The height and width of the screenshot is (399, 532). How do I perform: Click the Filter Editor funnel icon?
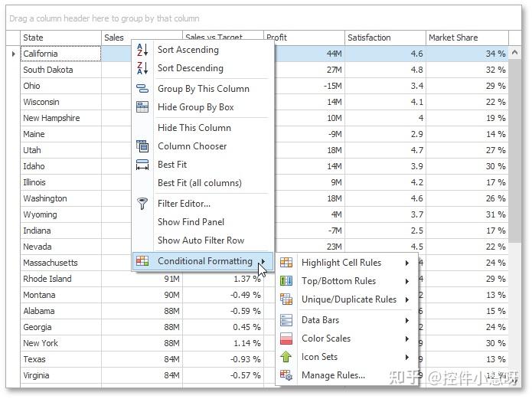coord(142,204)
